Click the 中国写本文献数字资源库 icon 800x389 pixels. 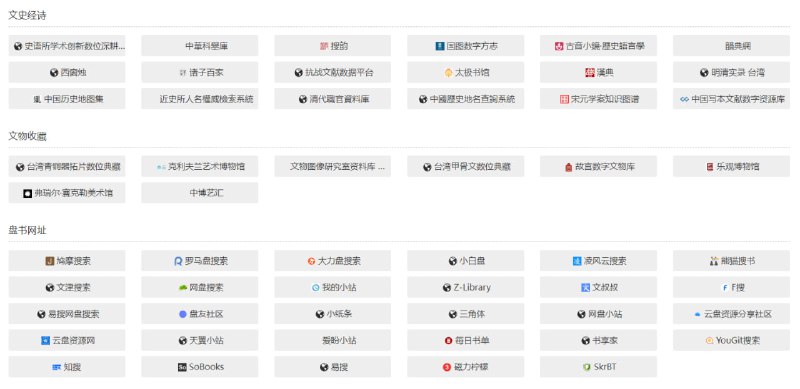[x=685, y=100]
